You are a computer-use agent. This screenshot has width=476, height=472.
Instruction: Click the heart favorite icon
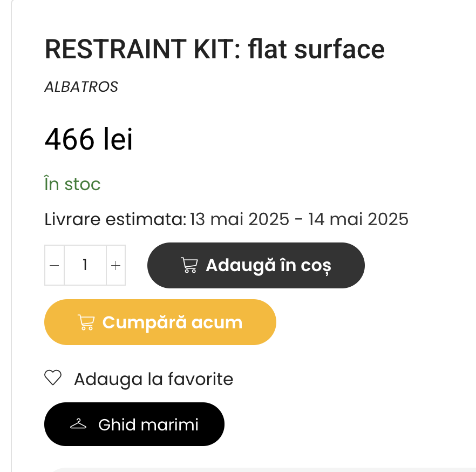click(53, 378)
